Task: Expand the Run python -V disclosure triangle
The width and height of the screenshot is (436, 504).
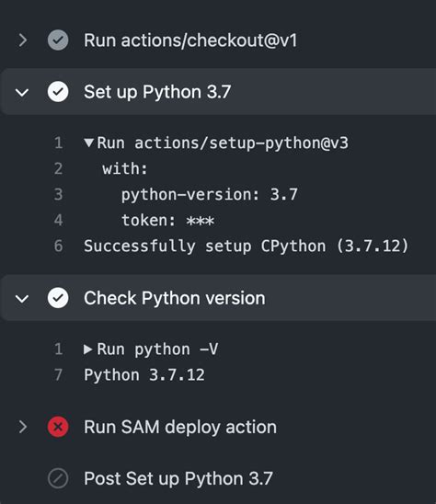Action: coord(87,349)
